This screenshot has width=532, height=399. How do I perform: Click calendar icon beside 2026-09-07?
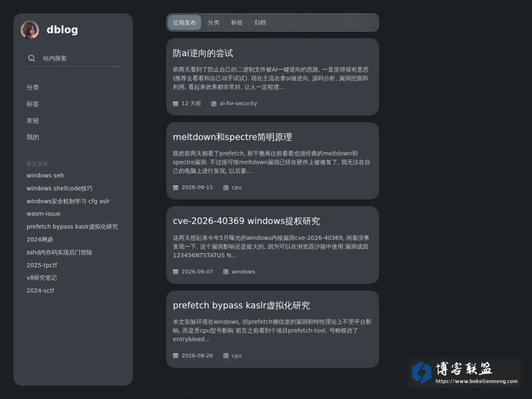176,272
